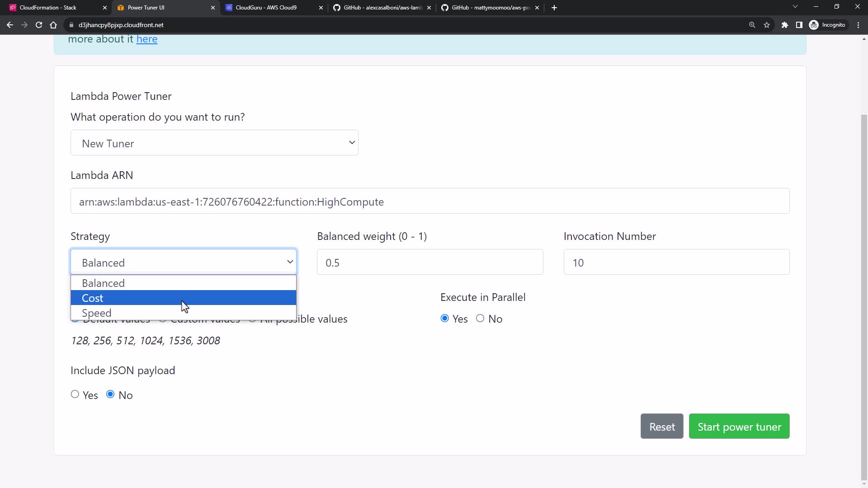Image resolution: width=868 pixels, height=488 pixels.
Task: Open a new browser tab
Action: point(554,8)
